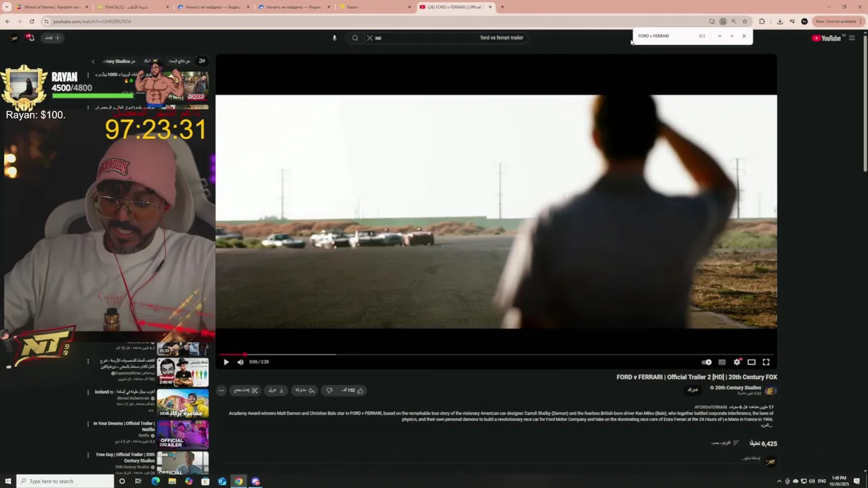Click New Chrome available update button
The width and height of the screenshot is (868, 488).
838,21
